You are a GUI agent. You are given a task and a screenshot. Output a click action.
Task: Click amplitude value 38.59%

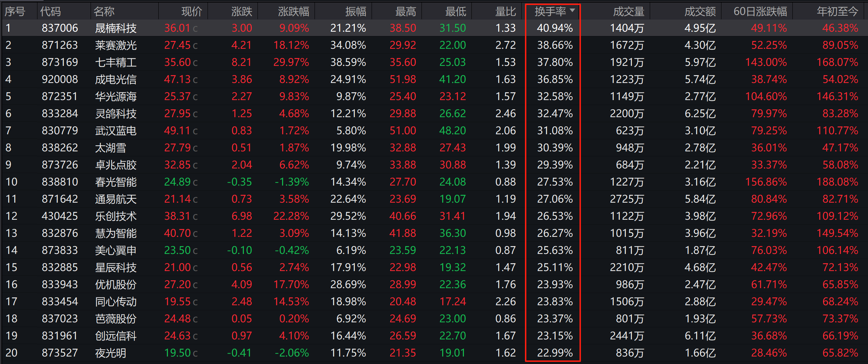tap(348, 62)
